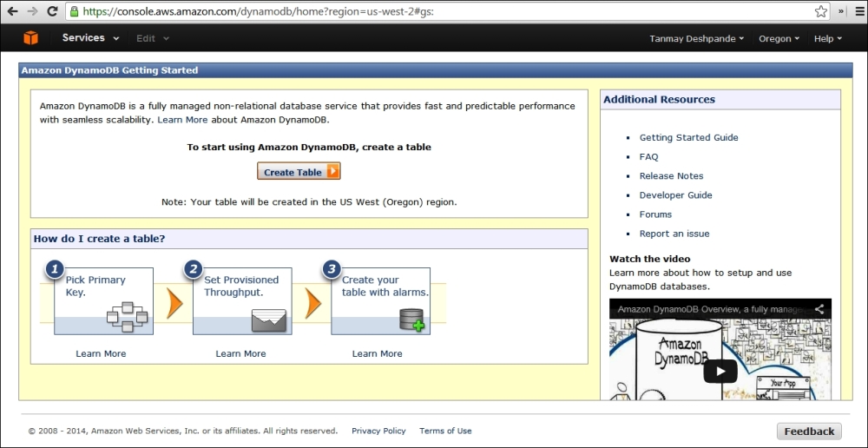Open the Edit dropdown menu
Image resolution: width=868 pixels, height=448 pixels.
tap(152, 38)
